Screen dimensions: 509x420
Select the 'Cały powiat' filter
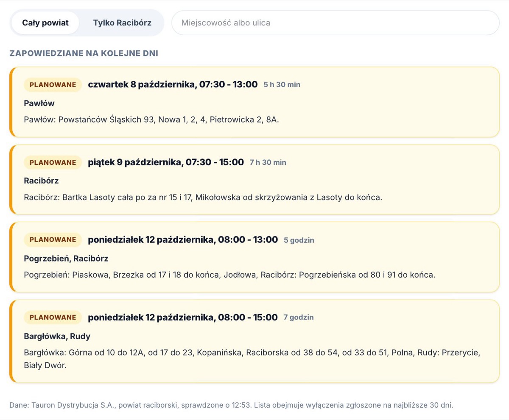coord(45,23)
